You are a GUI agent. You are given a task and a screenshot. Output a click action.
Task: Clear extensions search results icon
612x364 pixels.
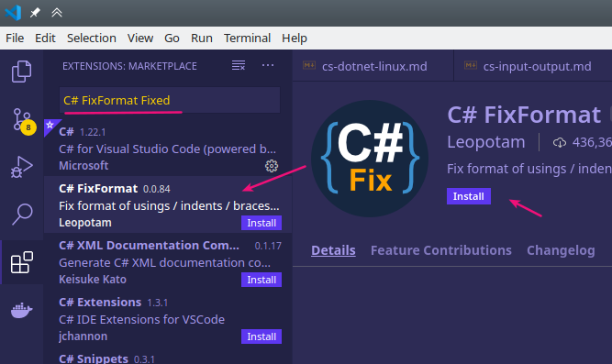(239, 65)
